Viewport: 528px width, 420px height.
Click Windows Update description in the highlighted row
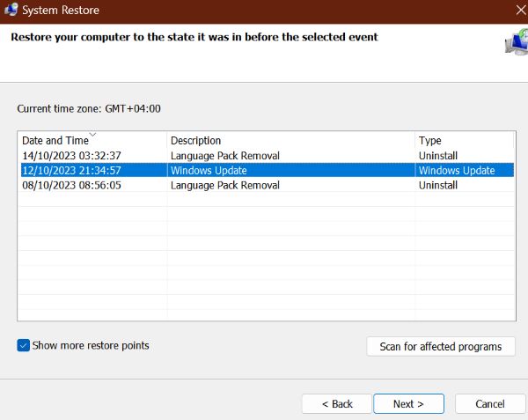click(x=209, y=171)
